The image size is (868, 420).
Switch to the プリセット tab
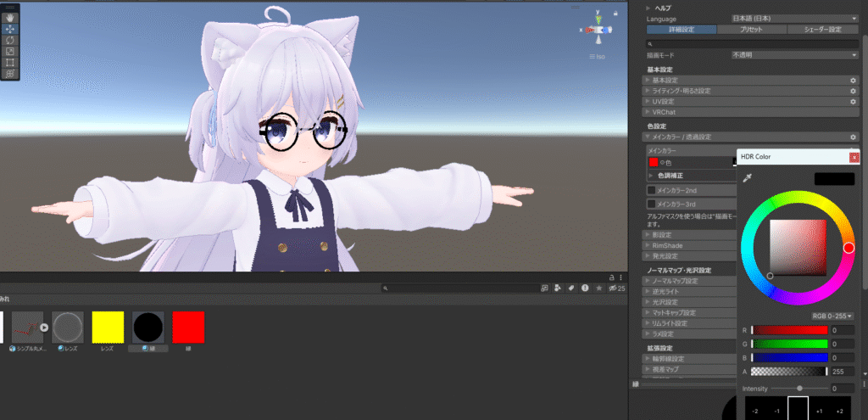[751, 30]
